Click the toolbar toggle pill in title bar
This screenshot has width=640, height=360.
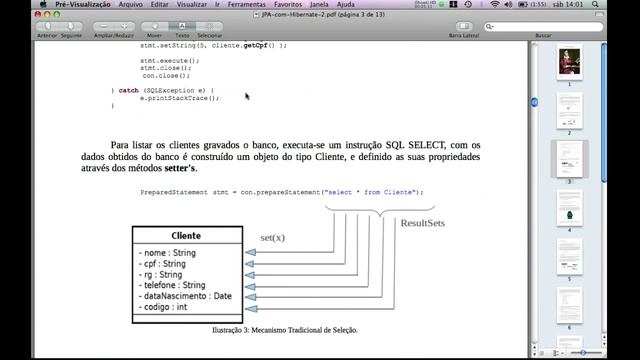pos(599,14)
